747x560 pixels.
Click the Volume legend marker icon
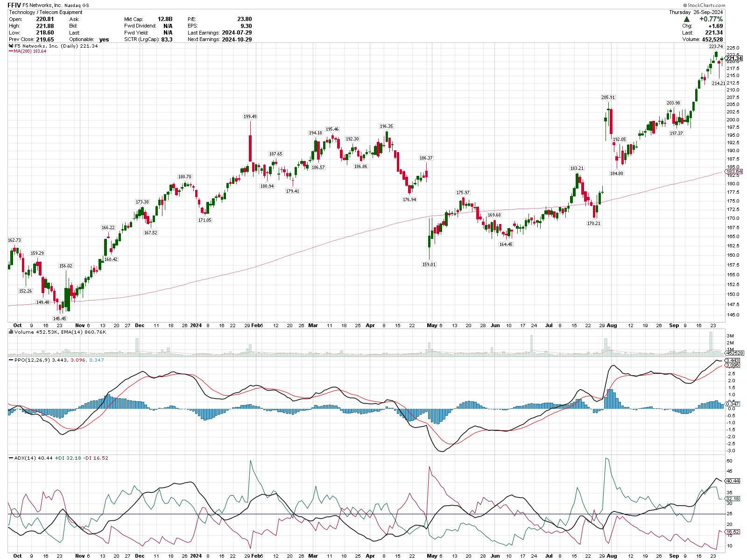(11, 332)
